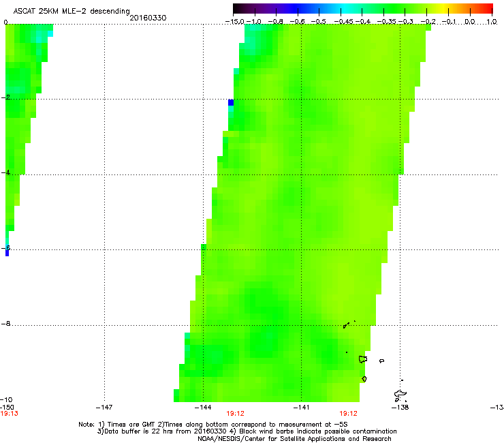Click the color scale label "-0.45"
Viewport: 504px width, 443px height.
coord(343,22)
